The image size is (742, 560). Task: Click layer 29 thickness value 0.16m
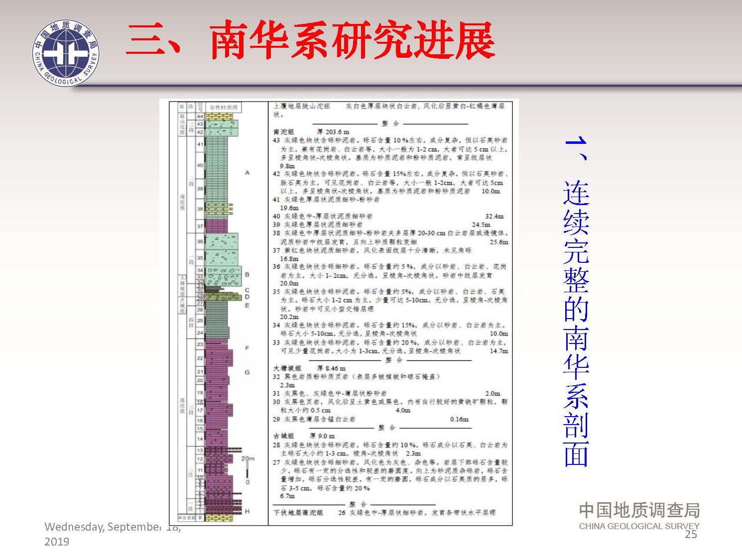pos(459,419)
